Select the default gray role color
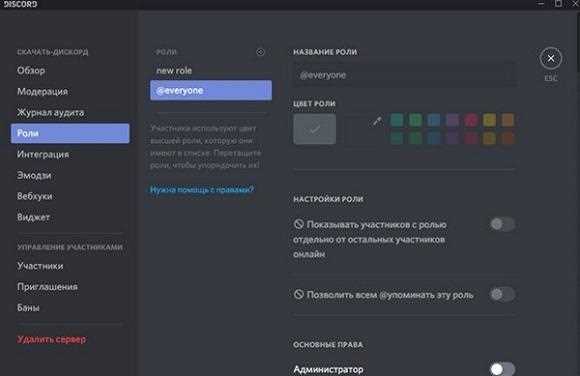This screenshot has width=580, height=376. click(315, 129)
